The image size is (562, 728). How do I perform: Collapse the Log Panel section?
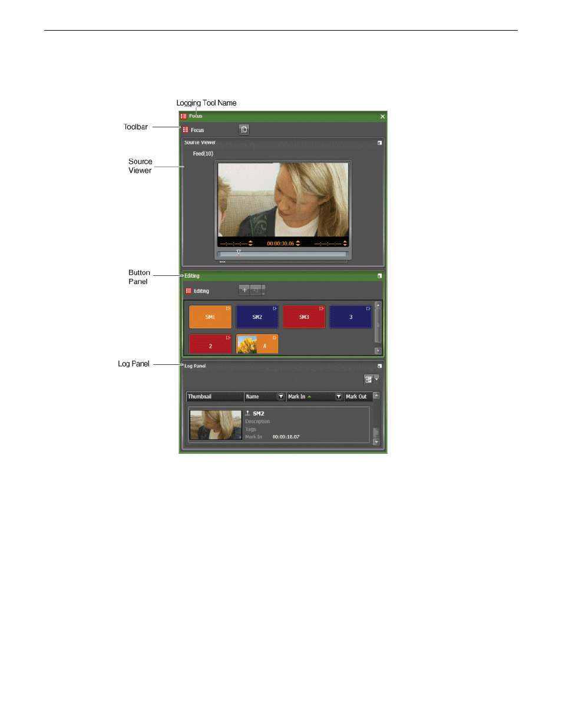point(379,366)
